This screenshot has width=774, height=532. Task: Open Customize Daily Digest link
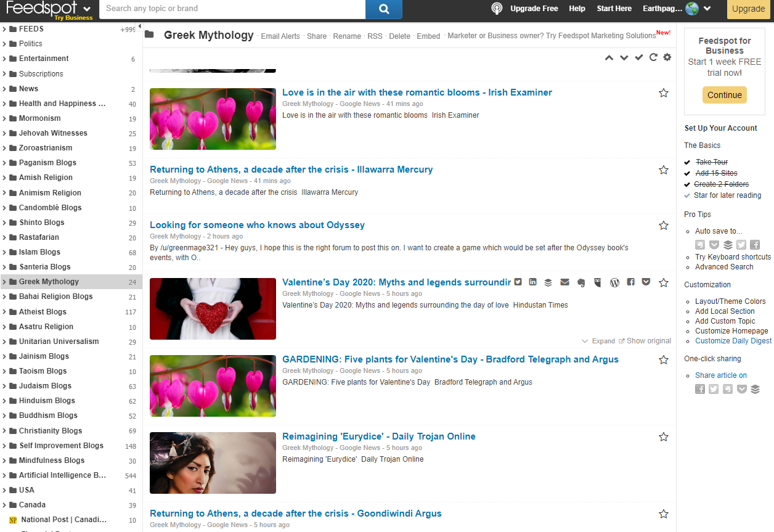tap(733, 341)
